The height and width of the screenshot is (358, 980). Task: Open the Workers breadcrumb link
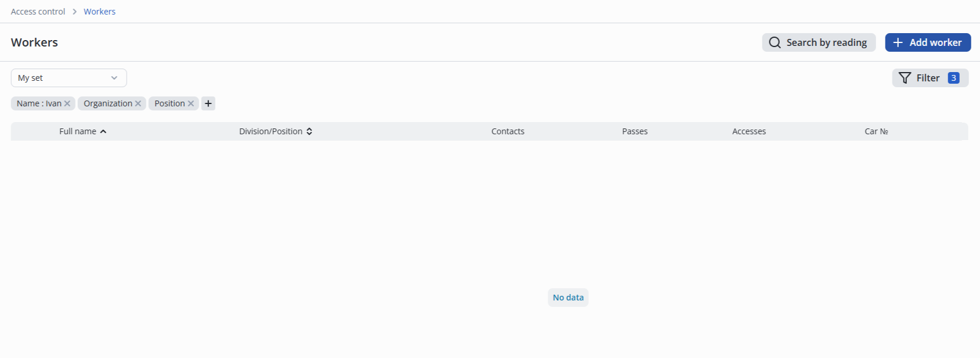pos(99,12)
